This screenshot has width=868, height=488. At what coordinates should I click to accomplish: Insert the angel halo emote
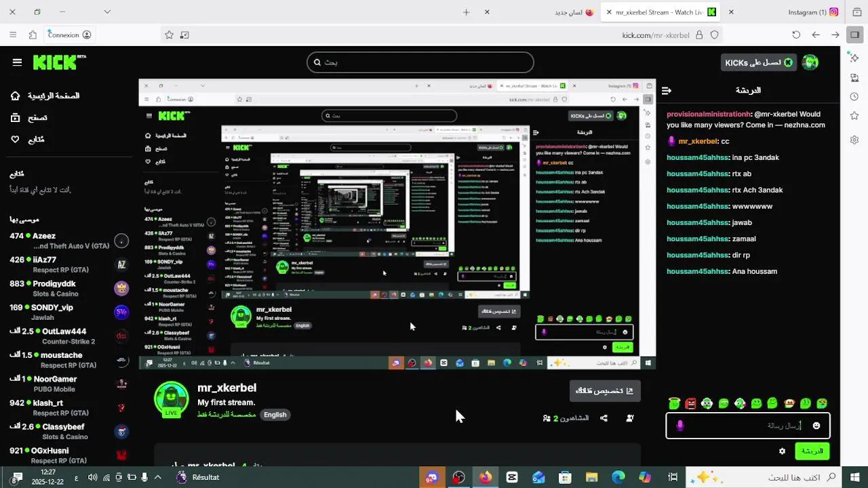coord(674,403)
